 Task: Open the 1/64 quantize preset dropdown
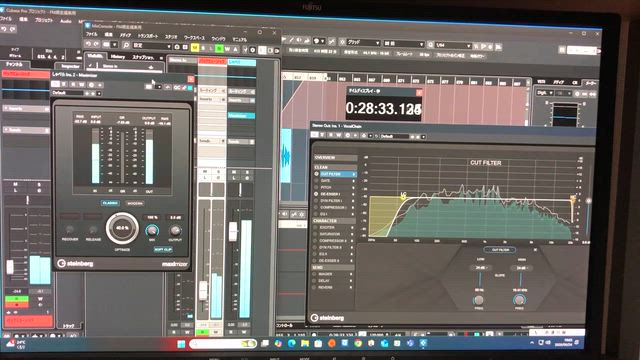click(453, 45)
